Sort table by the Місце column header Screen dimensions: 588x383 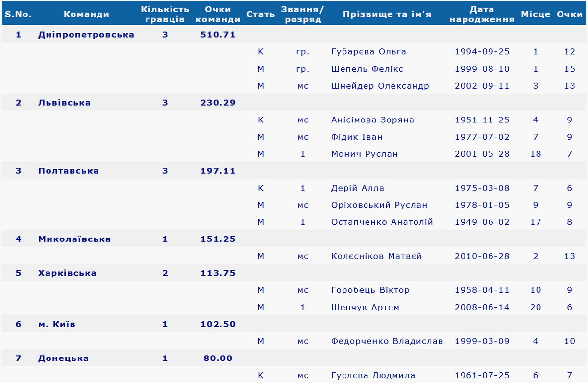click(x=536, y=14)
